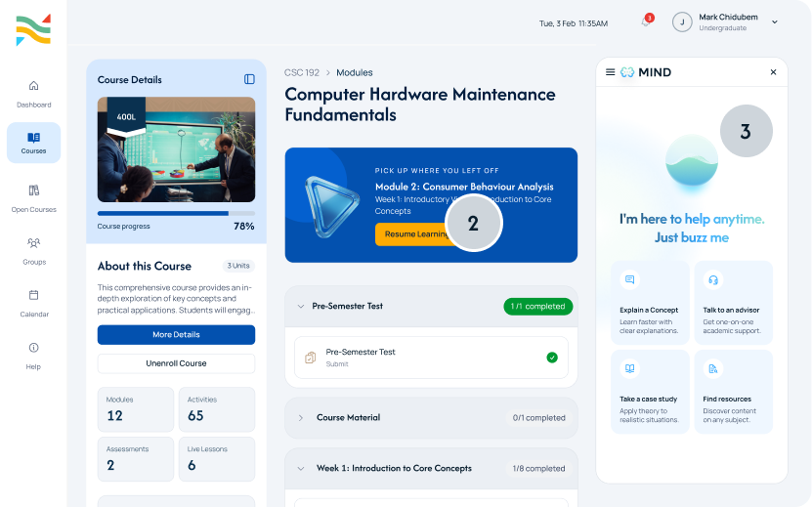Open Open Courses in sidebar
The height and width of the screenshot is (507, 812).
click(x=33, y=198)
